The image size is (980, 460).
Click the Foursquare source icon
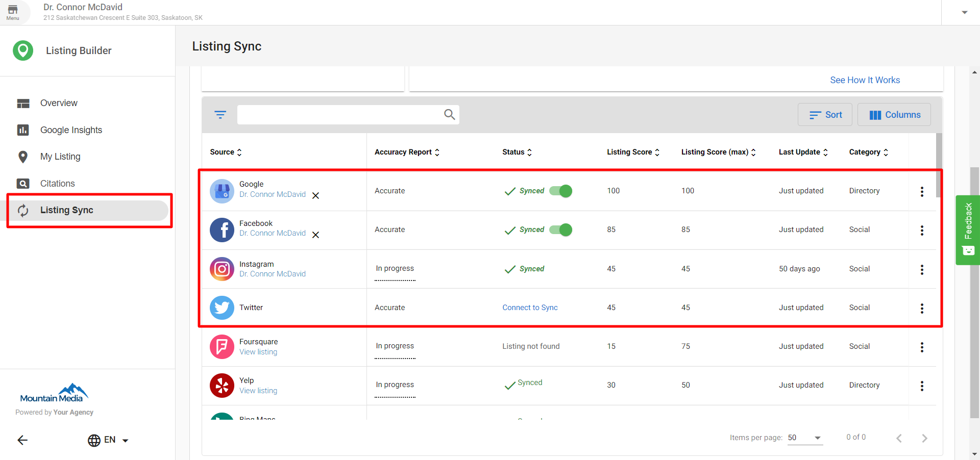pos(222,347)
